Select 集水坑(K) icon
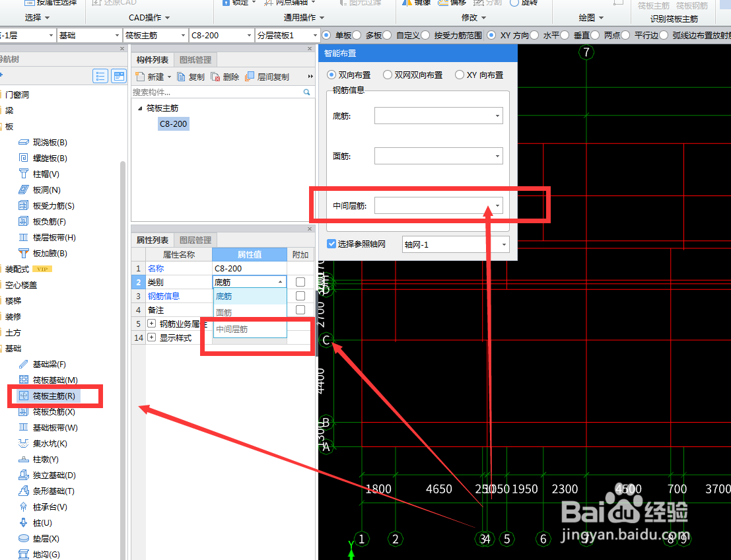 (x=23, y=443)
